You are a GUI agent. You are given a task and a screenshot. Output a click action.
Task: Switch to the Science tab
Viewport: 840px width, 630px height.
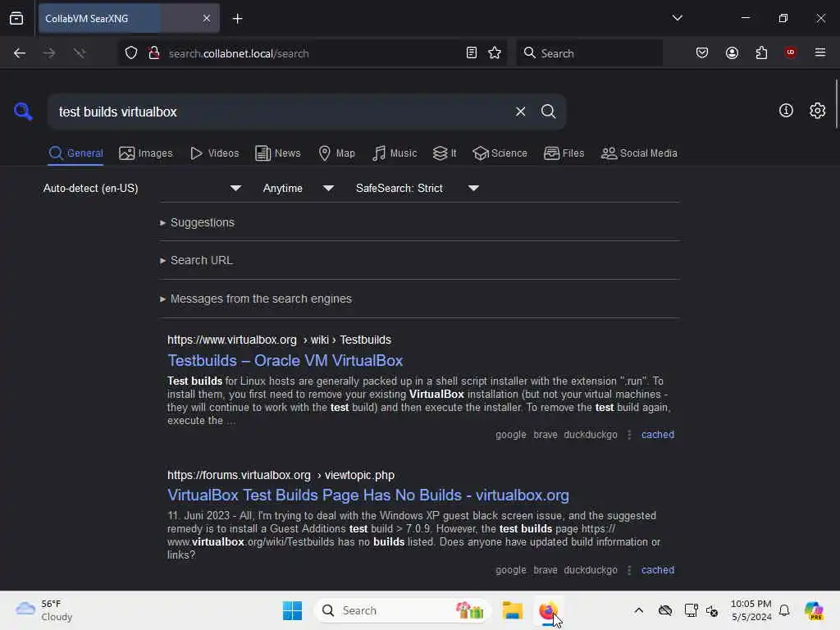(500, 153)
